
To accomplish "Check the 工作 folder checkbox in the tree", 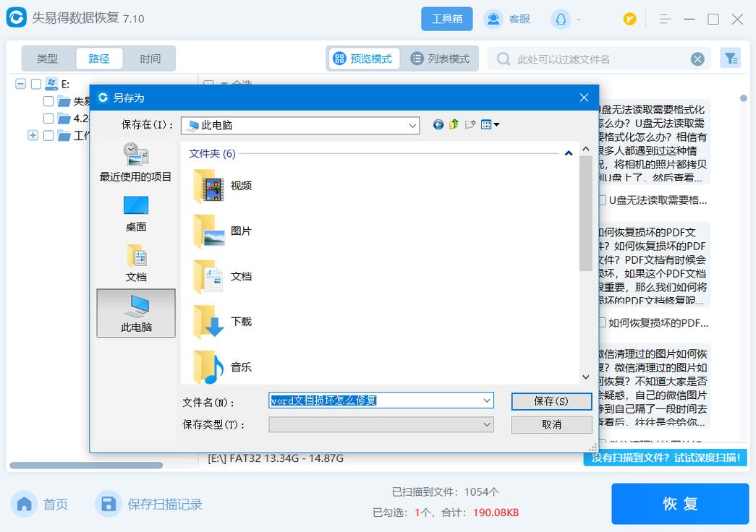I will point(48,135).
